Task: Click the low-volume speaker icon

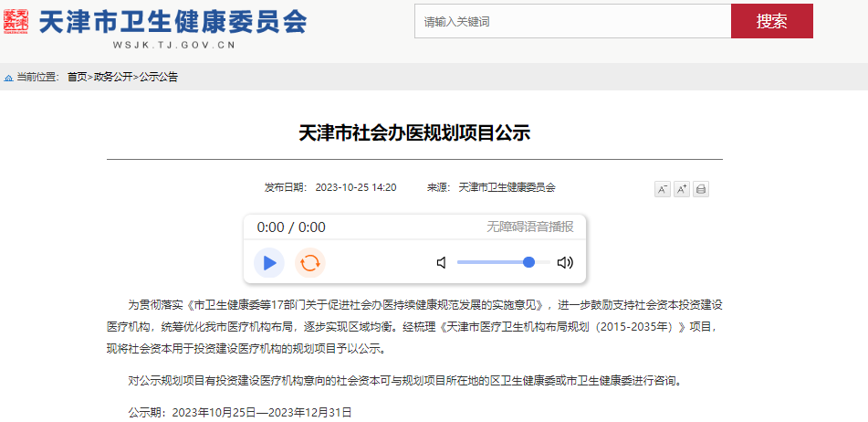Action: (x=442, y=262)
